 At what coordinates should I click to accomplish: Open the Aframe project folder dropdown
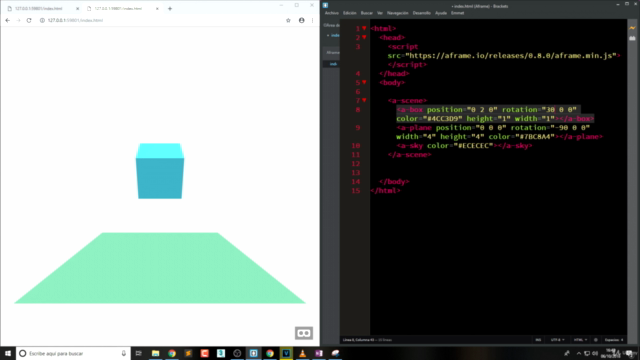333,52
